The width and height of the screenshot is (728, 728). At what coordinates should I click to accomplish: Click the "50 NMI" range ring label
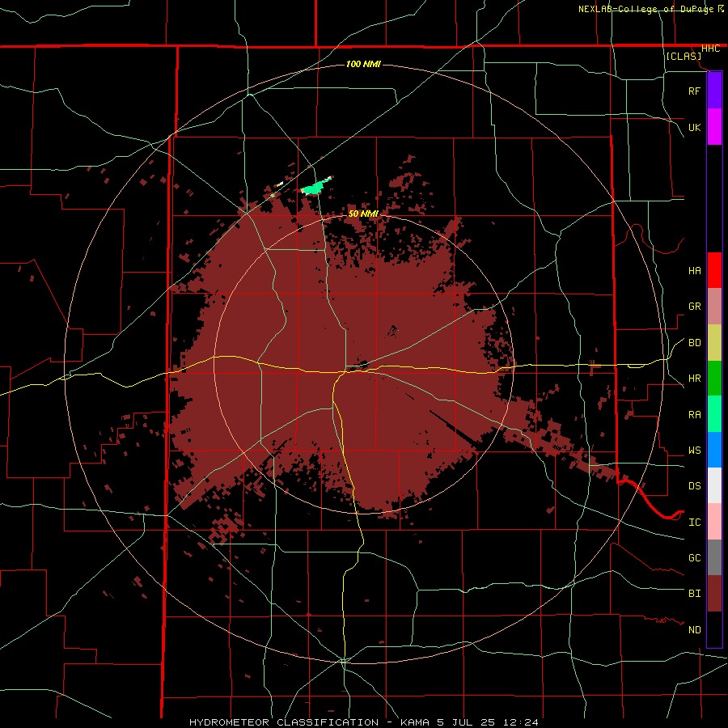[x=363, y=214]
